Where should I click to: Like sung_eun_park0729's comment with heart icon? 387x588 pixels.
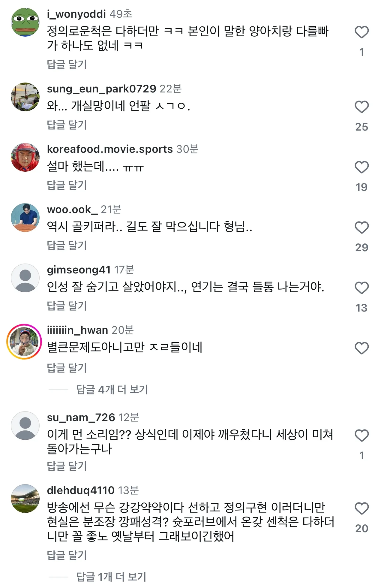tap(361, 107)
